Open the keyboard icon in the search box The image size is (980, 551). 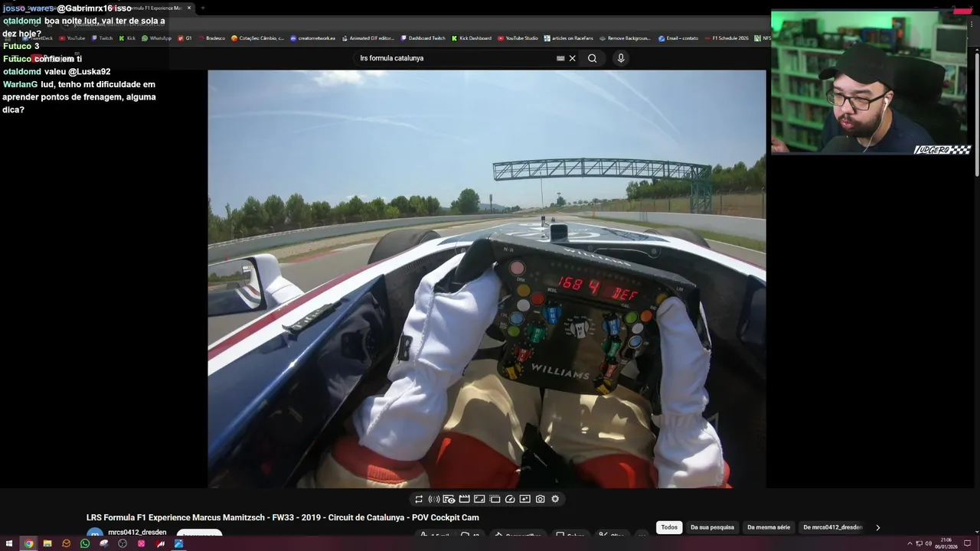click(560, 58)
